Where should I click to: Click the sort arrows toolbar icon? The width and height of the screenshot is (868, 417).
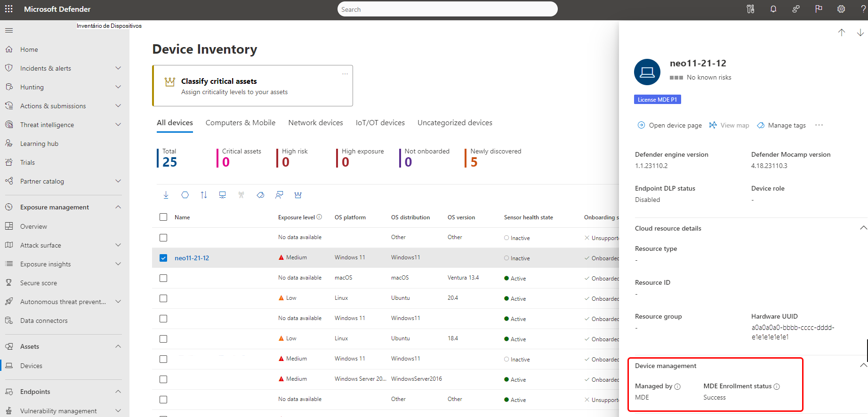(204, 195)
